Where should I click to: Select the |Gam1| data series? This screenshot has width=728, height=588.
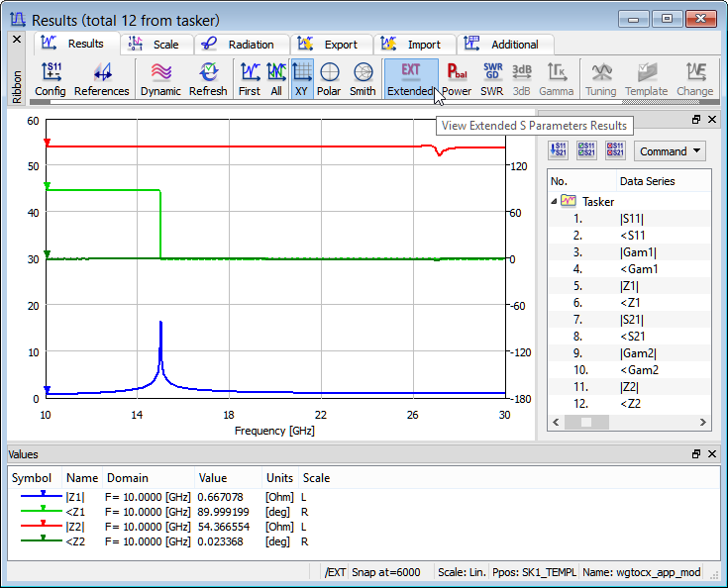638,252
